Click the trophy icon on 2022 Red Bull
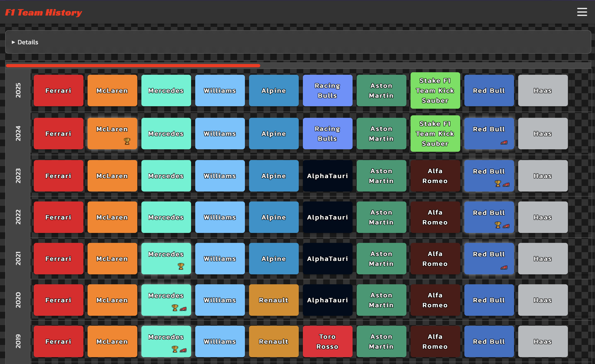Screen dimensions: 595x364 click(498, 225)
